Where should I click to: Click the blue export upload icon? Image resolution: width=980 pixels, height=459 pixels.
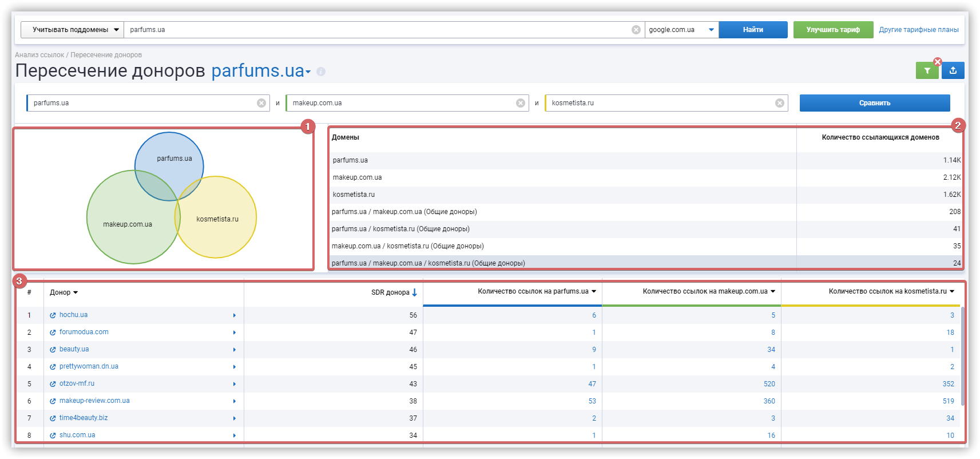pos(953,70)
